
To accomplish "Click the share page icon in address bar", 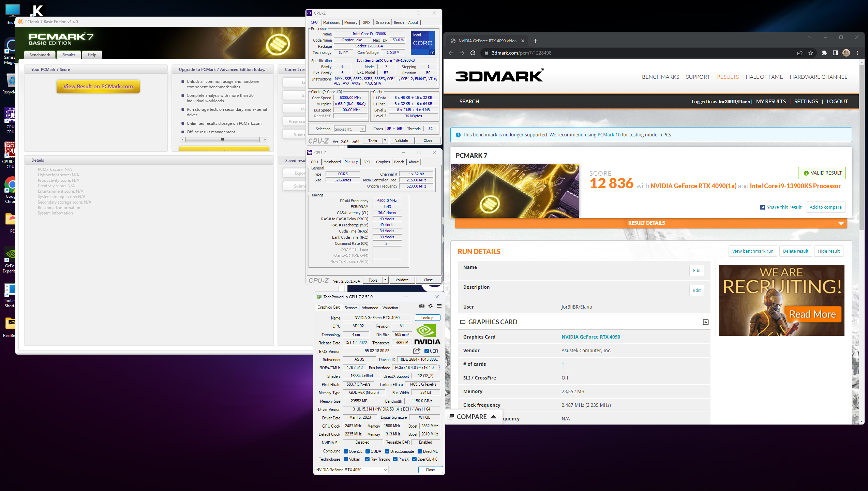I will (800, 53).
